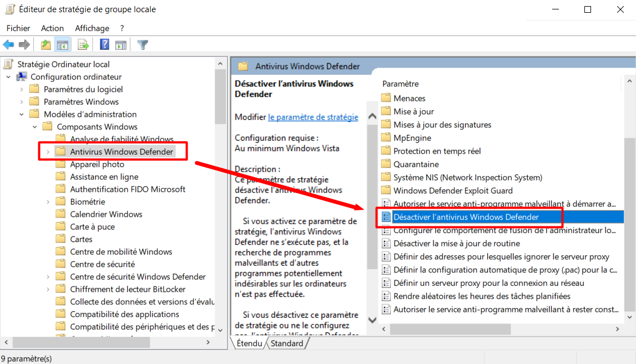Click the Menaces folder icon
The width and height of the screenshot is (636, 364).
[x=386, y=98]
